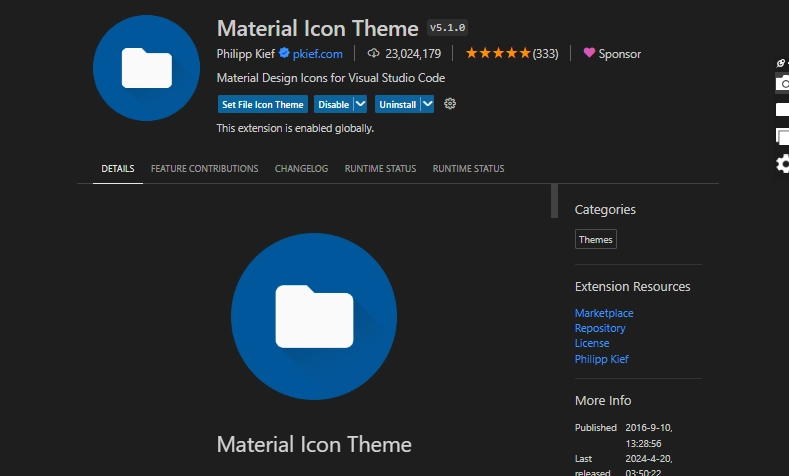Click the five-star rating icons
The width and height of the screenshot is (789, 476).
point(498,53)
